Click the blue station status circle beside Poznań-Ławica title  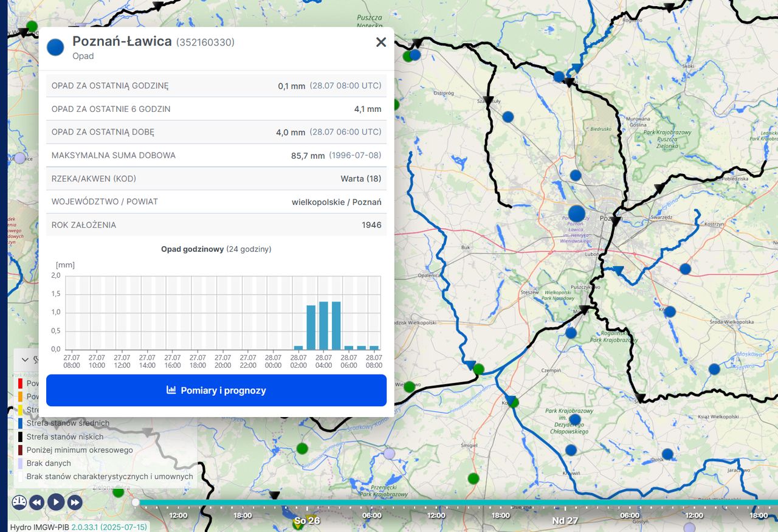[55, 47]
